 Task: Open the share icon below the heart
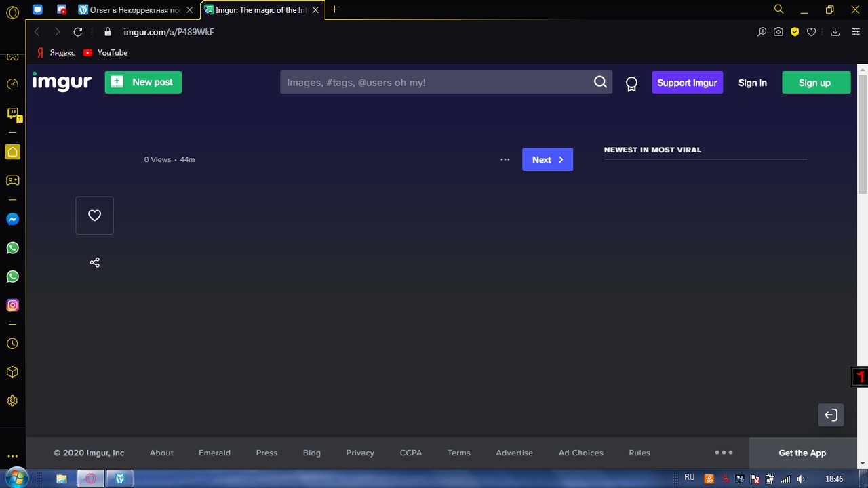point(94,262)
